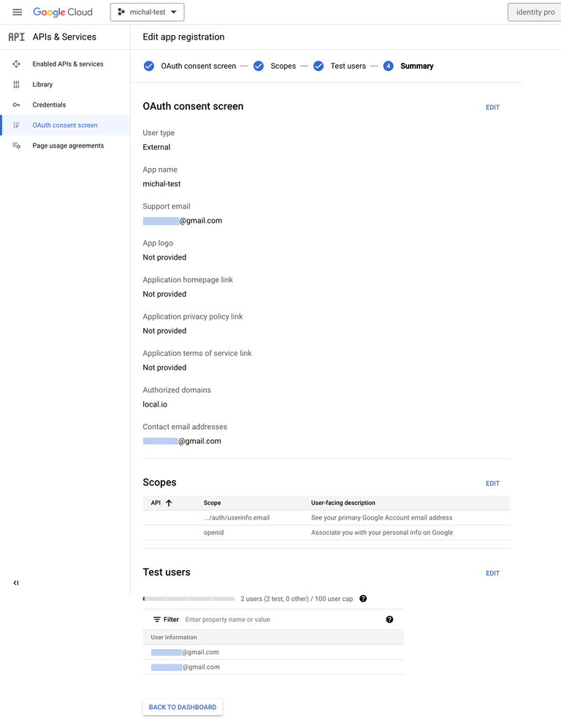561x728 pixels.
Task: Click the help icon in the test users filter bar
Action: tap(389, 619)
